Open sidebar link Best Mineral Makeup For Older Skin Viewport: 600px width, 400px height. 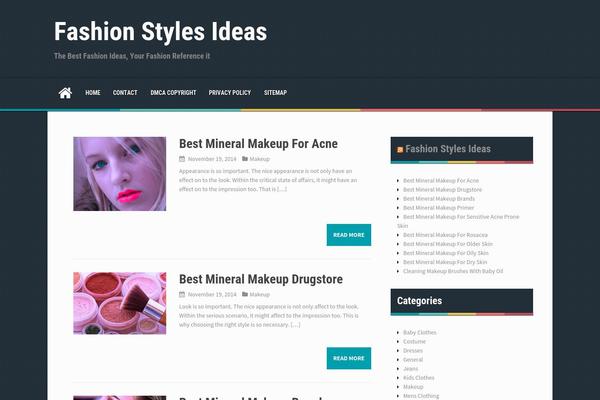pos(448,244)
